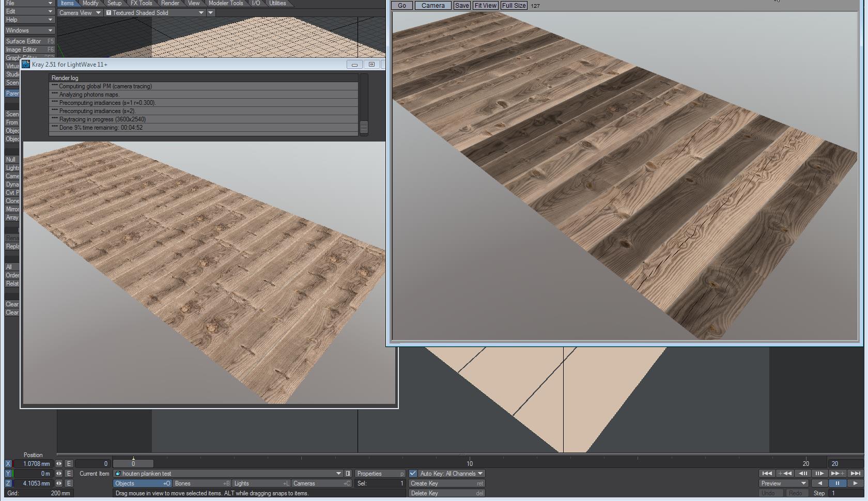Click Save in the render preview window
868x501 pixels.
click(x=461, y=6)
